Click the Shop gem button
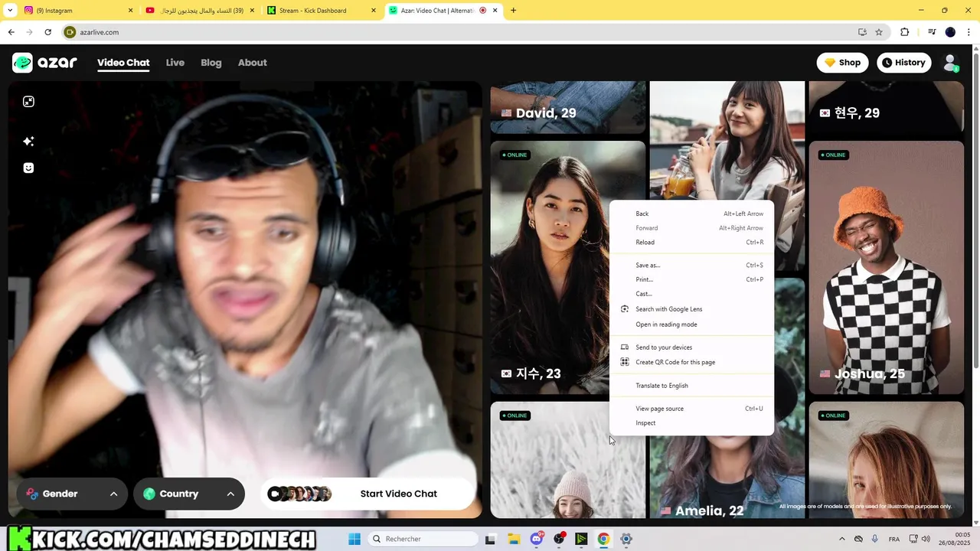The image size is (980, 551). click(842, 63)
